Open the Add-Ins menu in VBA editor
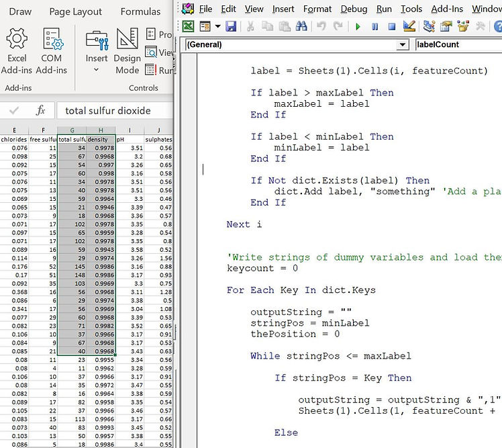This screenshot has height=448, width=502. point(447,9)
